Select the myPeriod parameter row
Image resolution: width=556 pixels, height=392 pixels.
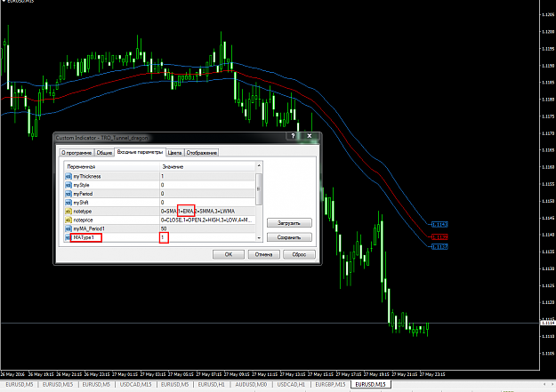(159, 194)
